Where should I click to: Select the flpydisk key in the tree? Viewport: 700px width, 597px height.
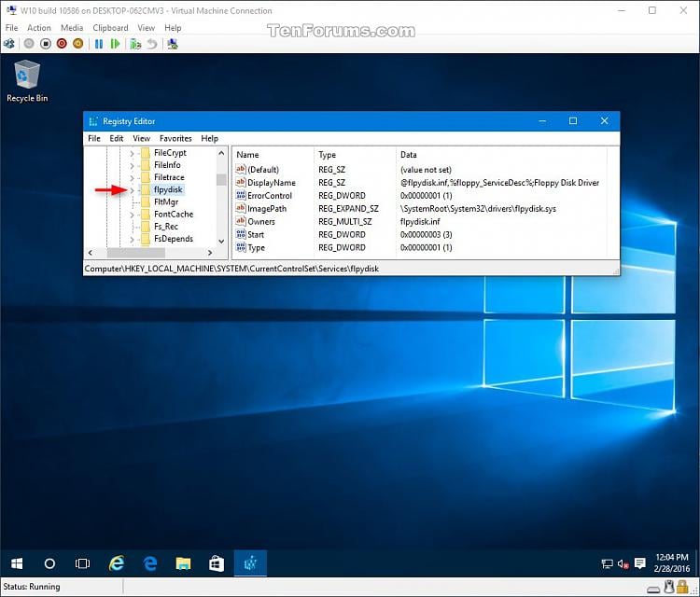pyautogui.click(x=168, y=189)
